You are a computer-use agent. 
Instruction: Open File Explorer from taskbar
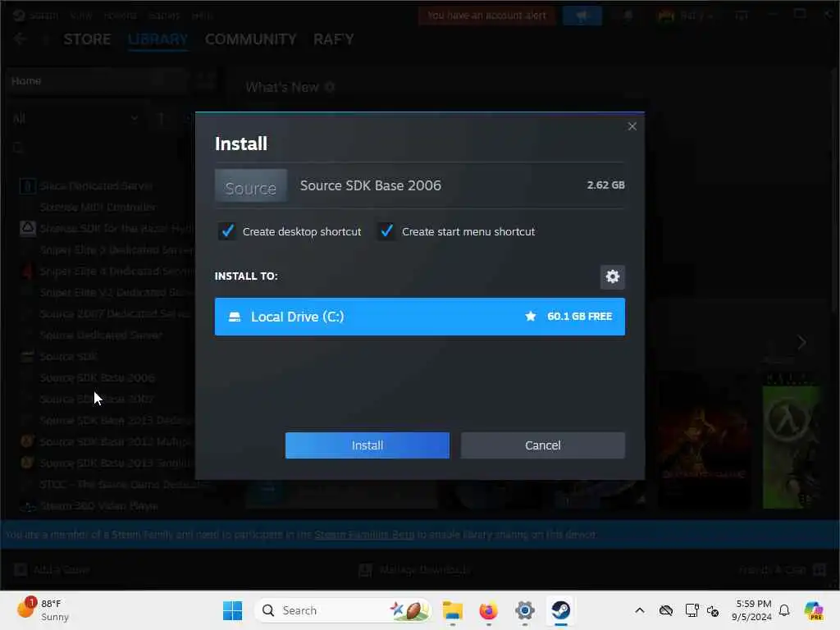(453, 610)
